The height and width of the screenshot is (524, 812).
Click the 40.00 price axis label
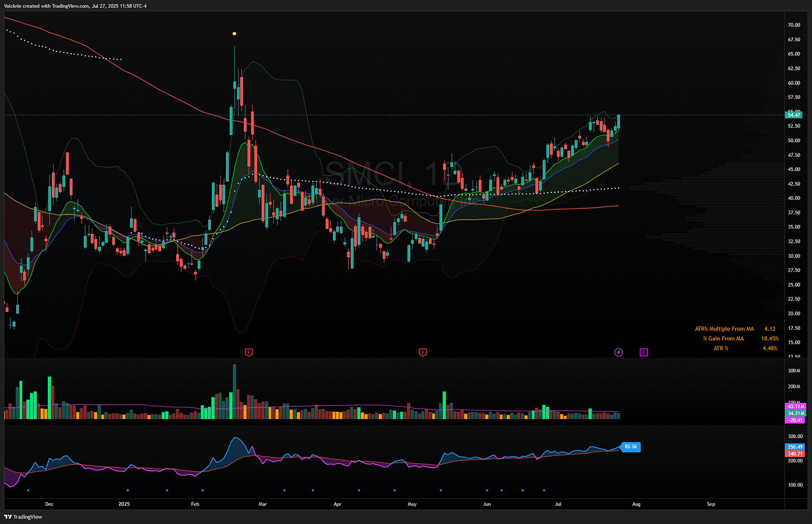[x=794, y=198]
